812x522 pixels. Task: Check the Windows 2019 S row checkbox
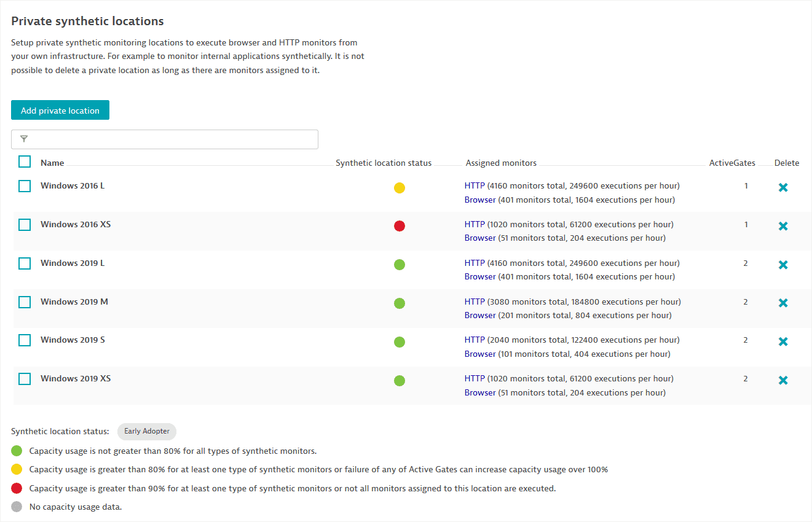click(x=25, y=340)
